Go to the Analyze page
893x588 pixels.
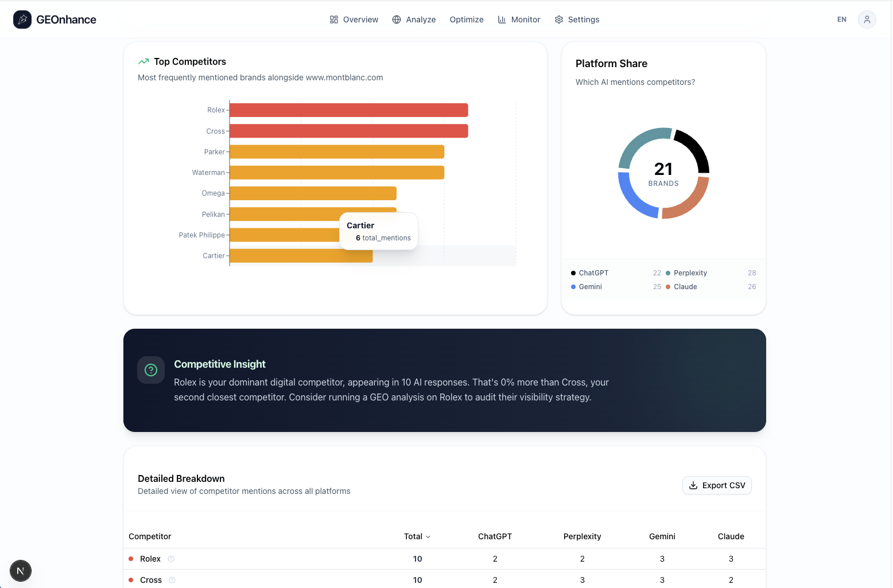414,20
